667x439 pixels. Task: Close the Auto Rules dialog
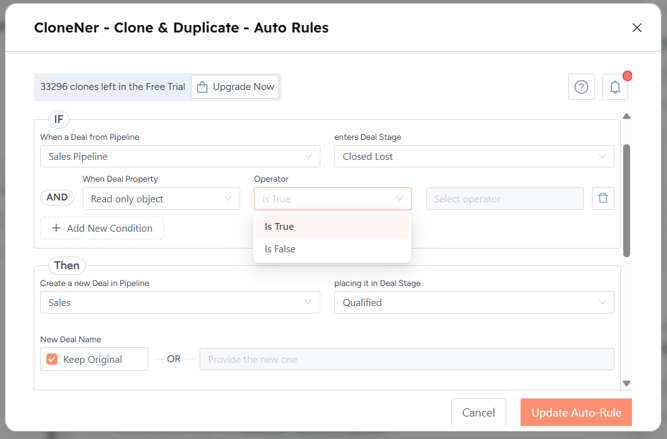[x=637, y=28]
